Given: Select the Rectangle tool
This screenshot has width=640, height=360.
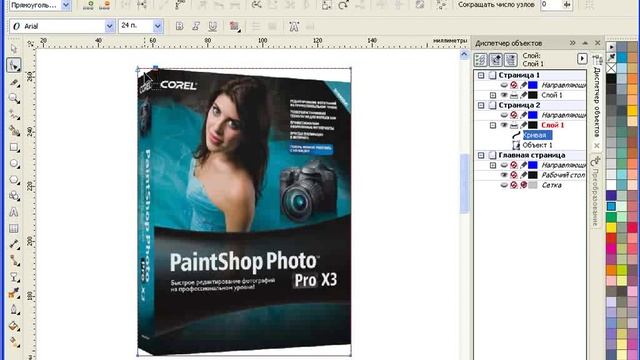Looking at the screenshot, I should (x=14, y=148).
